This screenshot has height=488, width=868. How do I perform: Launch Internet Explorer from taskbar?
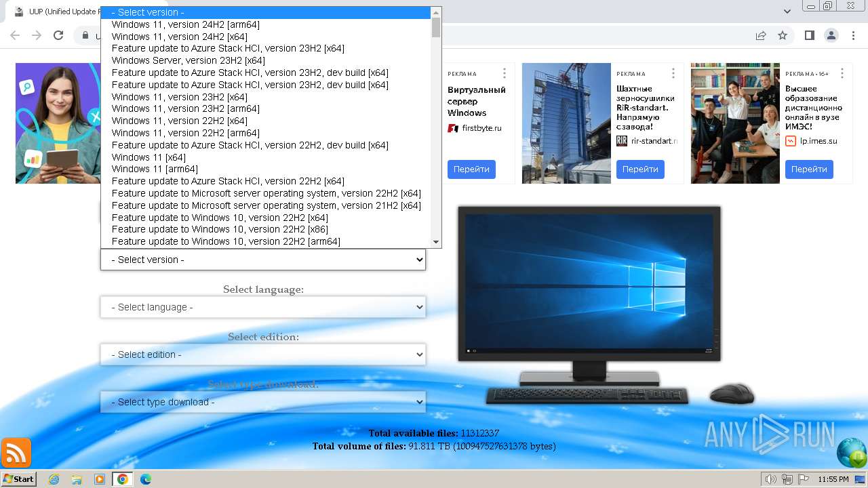(x=54, y=479)
